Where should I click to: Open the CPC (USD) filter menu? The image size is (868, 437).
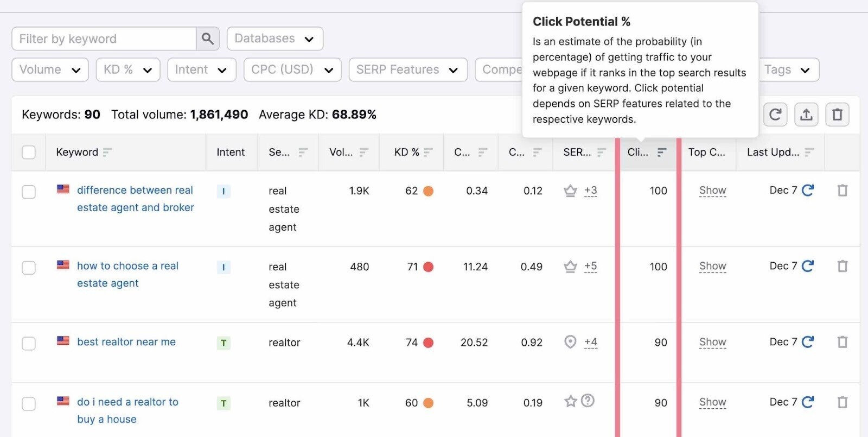tap(292, 69)
